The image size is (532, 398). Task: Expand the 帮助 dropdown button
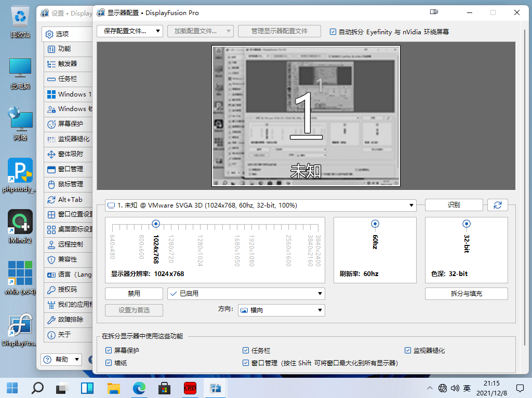(x=61, y=360)
